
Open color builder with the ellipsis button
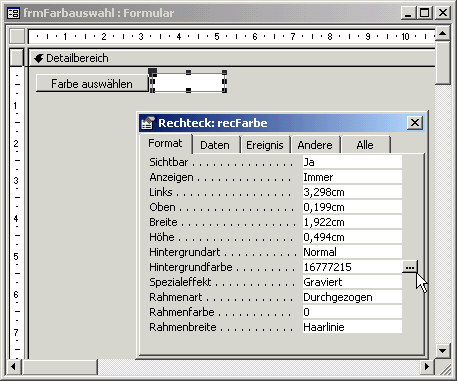409,267
